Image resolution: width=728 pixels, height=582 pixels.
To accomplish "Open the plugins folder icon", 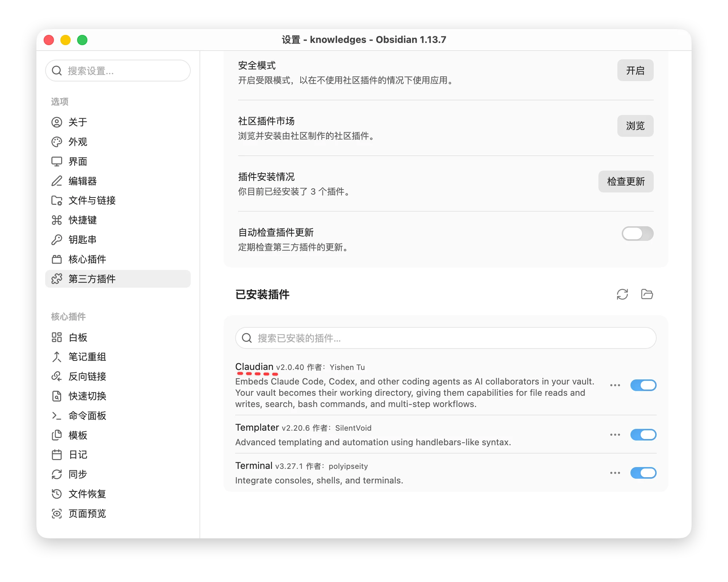I will (x=647, y=294).
